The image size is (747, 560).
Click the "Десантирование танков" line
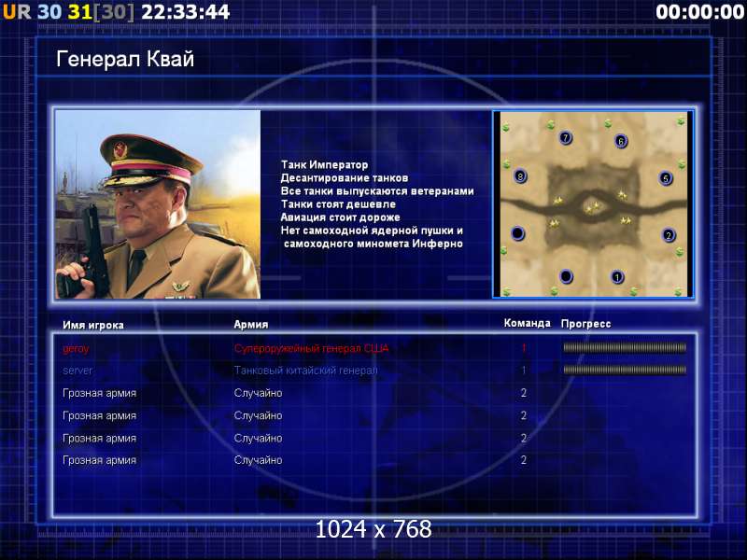[344, 178]
